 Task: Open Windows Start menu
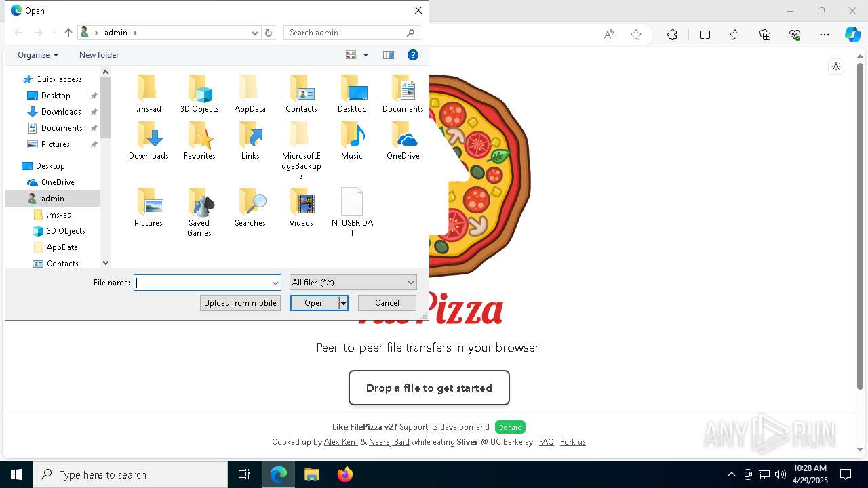[16, 474]
